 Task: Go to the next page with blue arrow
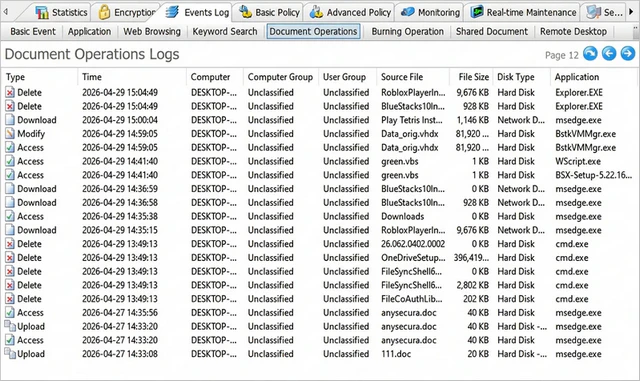[x=628, y=53]
